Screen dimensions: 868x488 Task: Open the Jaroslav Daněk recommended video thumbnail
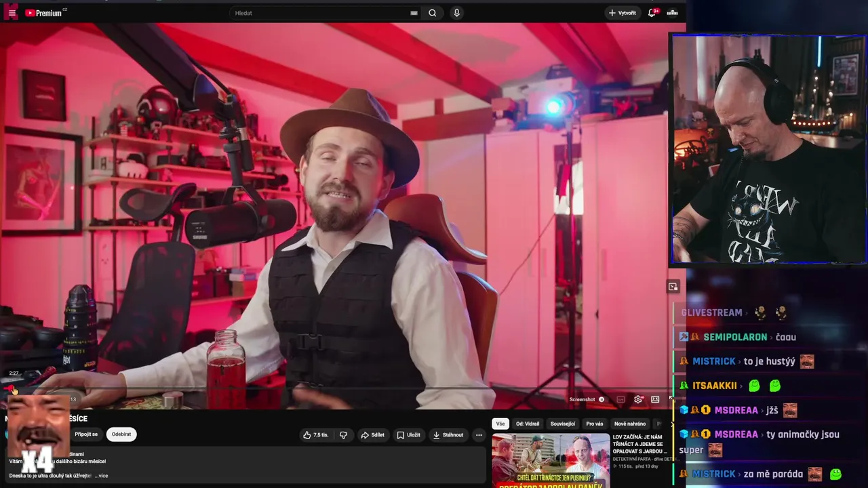(x=551, y=461)
